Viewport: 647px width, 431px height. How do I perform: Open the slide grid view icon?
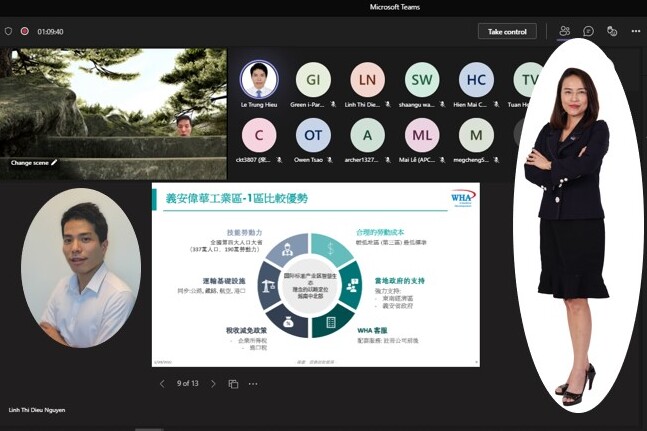233,384
